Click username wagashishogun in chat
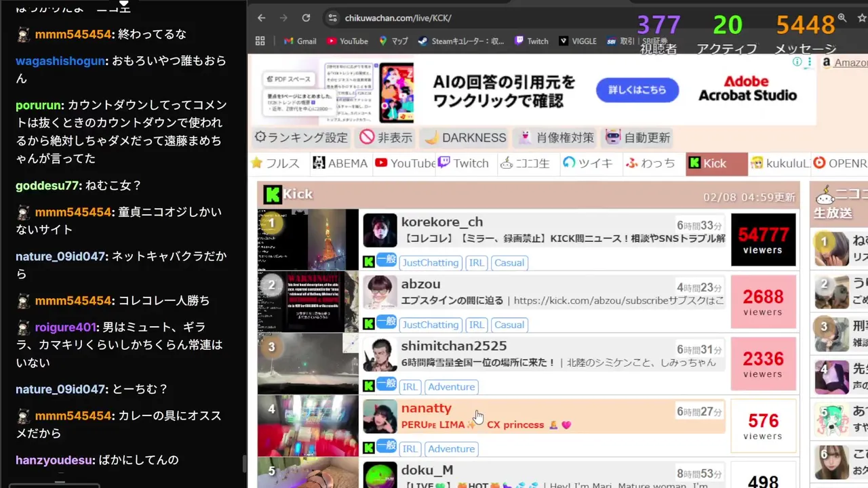Screen dimensions: 868x488 pos(61,61)
